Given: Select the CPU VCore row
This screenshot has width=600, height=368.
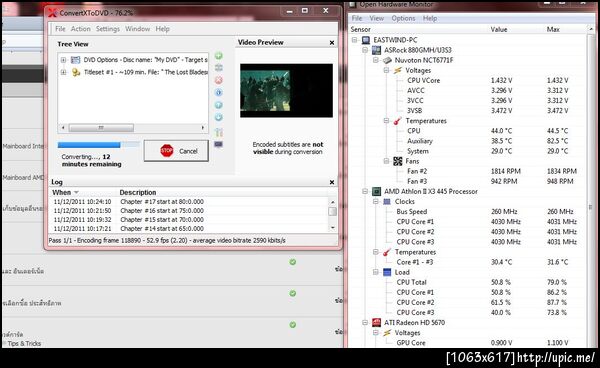Looking at the screenshot, I should (468, 80).
